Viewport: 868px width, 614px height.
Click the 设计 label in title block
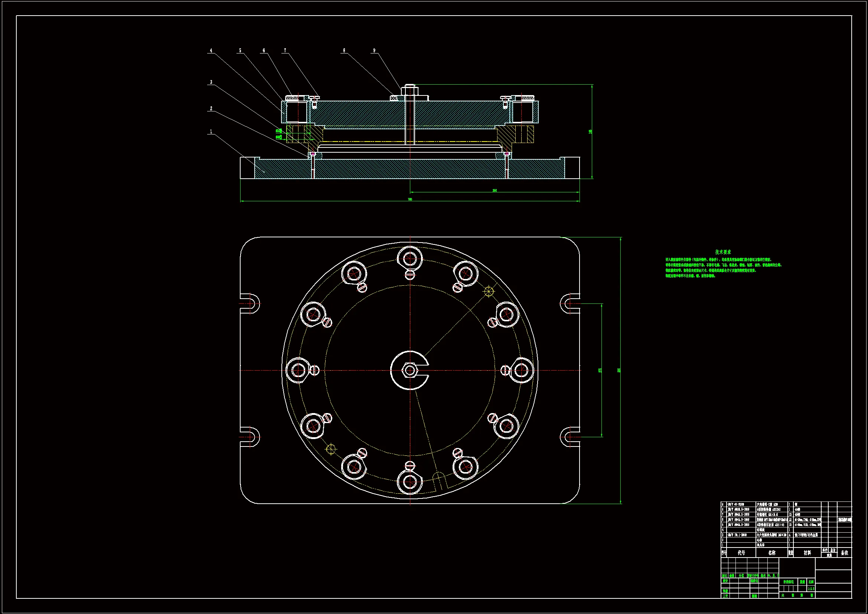click(725, 581)
